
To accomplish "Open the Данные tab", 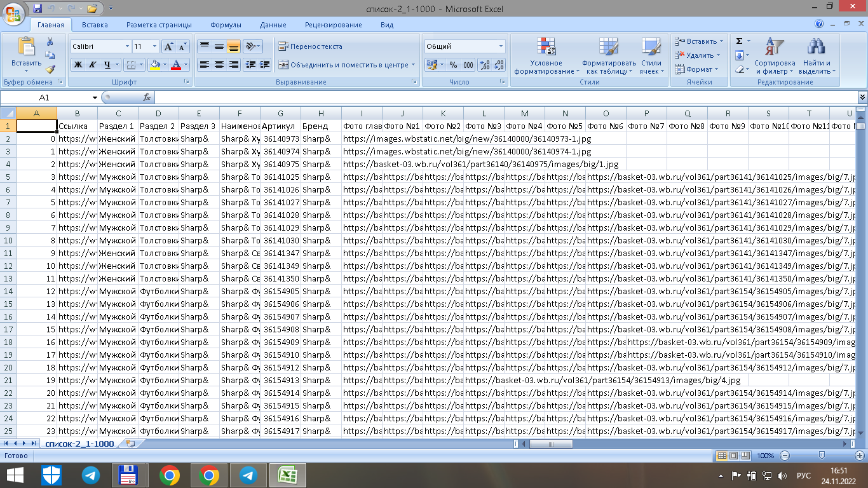I will pos(273,25).
